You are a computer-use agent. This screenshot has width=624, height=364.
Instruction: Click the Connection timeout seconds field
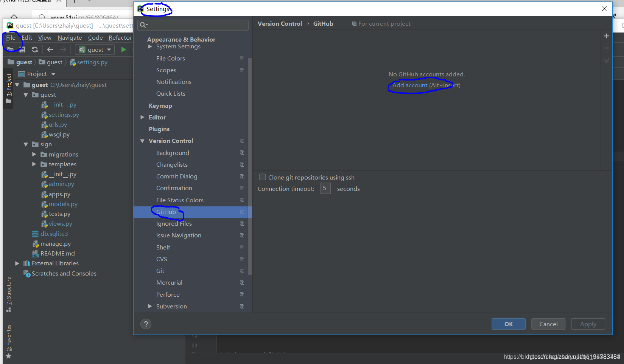(325, 188)
